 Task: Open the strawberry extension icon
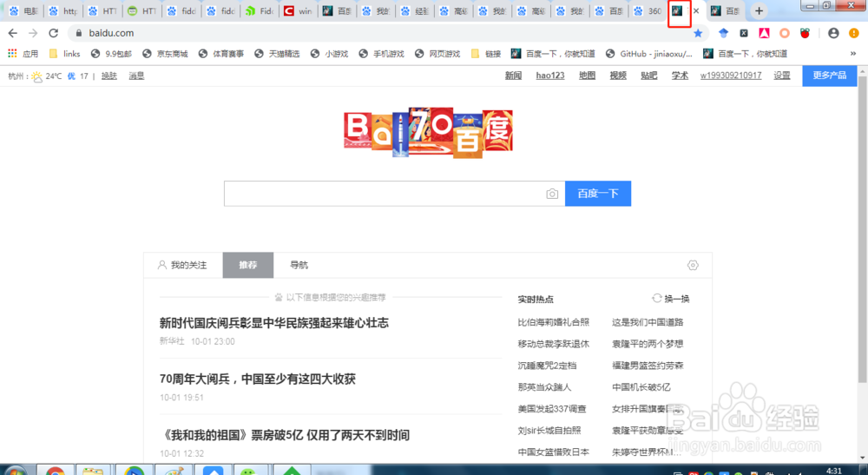(805, 33)
